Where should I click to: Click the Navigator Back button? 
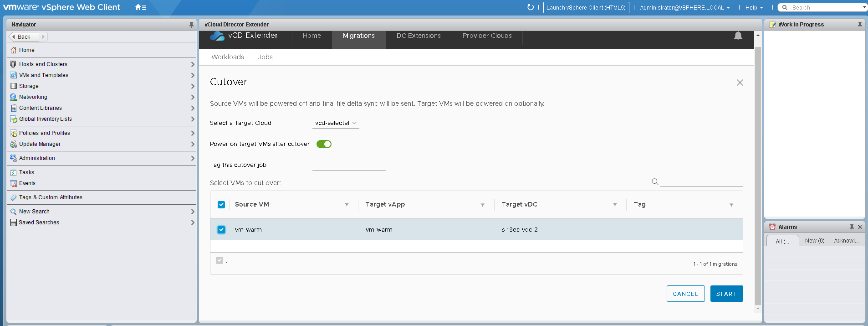click(x=23, y=37)
